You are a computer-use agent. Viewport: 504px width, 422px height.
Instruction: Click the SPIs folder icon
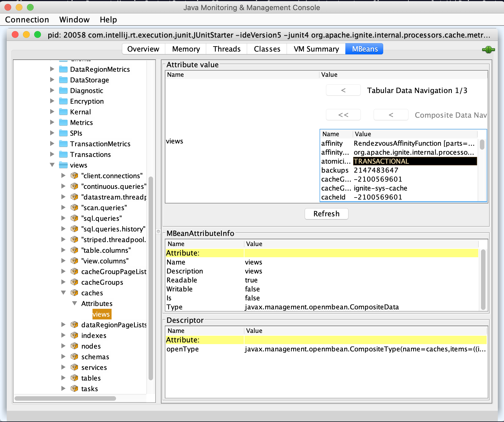[x=63, y=133]
